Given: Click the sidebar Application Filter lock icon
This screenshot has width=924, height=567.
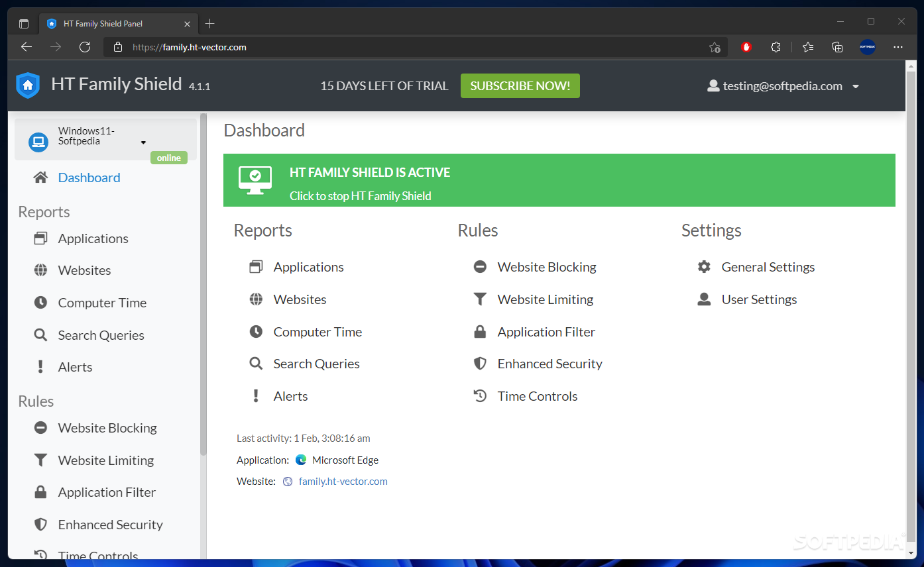Looking at the screenshot, I should (40, 492).
